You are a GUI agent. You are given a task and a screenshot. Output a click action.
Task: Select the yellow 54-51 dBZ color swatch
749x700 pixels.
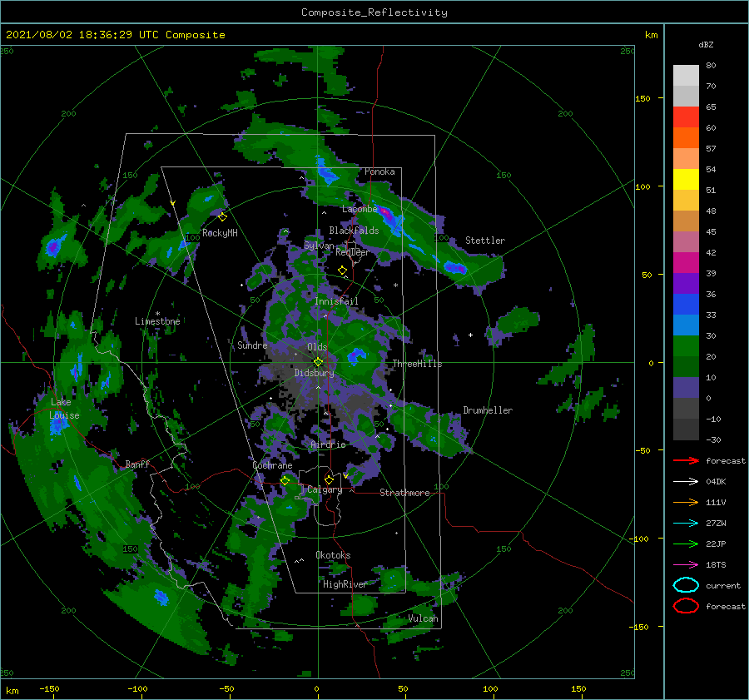(x=686, y=180)
